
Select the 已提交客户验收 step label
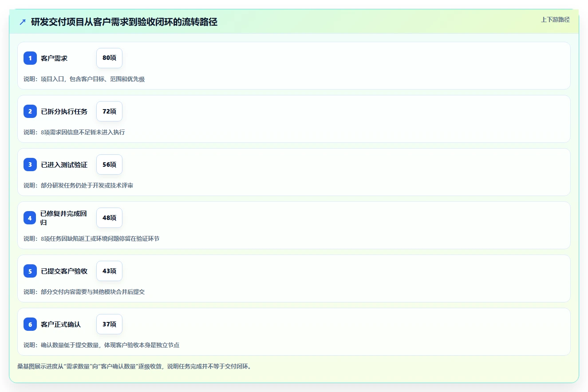coord(64,271)
